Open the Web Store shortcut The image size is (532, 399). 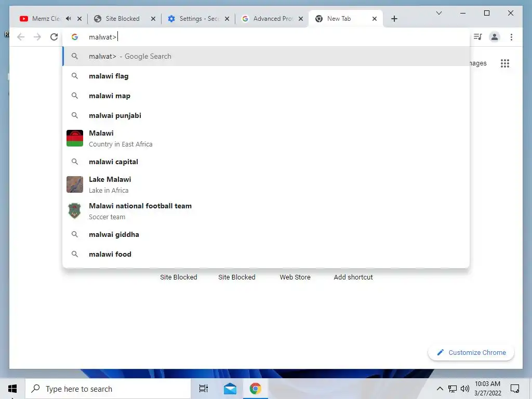(x=295, y=277)
